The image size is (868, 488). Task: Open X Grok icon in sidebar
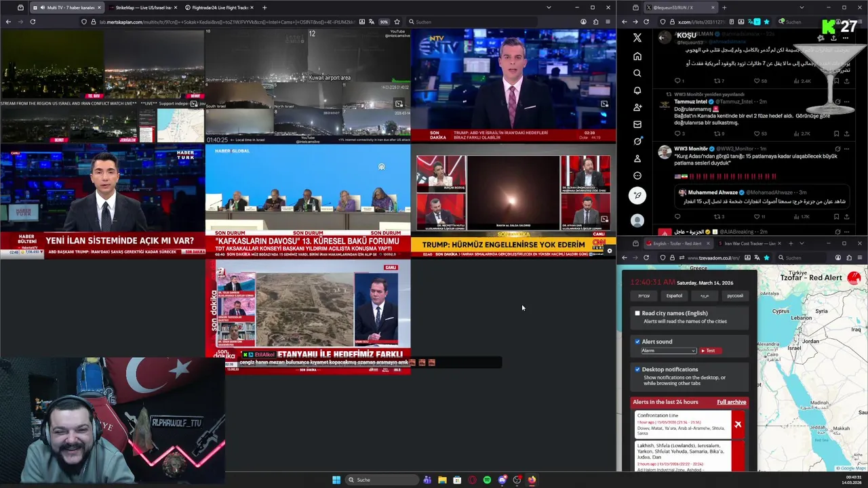click(x=637, y=141)
